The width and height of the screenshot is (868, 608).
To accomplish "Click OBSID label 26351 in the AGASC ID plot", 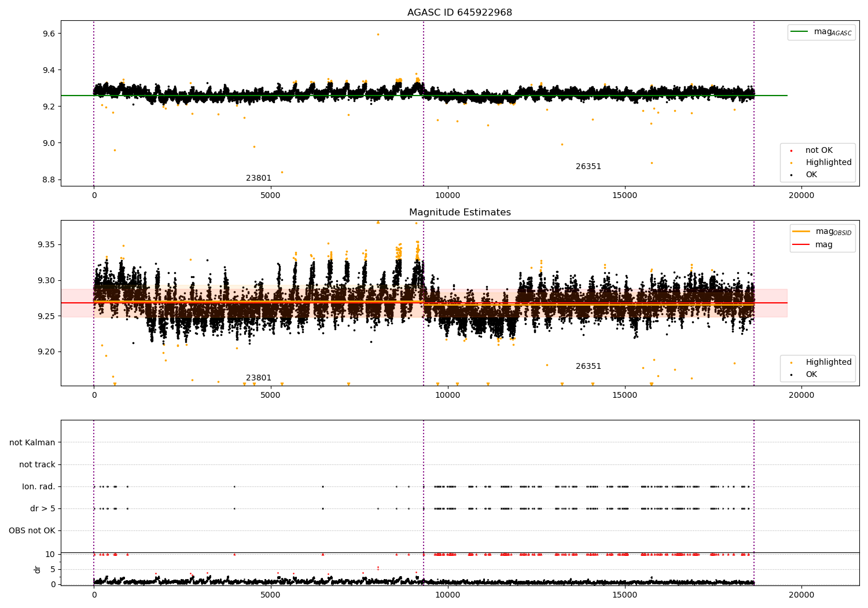I will click(x=589, y=167).
